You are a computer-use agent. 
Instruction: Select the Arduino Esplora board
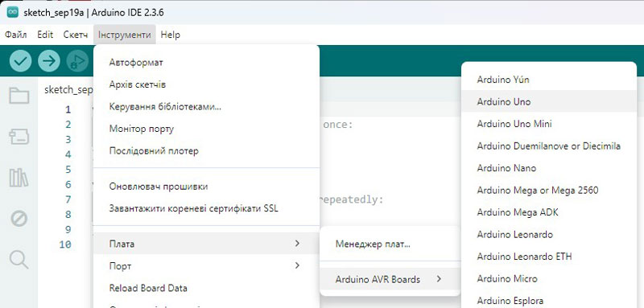pos(549,301)
